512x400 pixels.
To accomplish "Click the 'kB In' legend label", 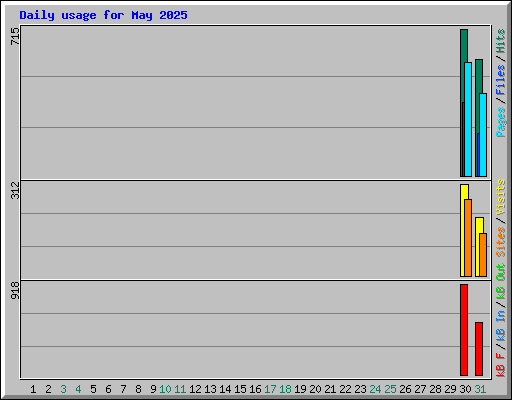I will tap(501, 325).
